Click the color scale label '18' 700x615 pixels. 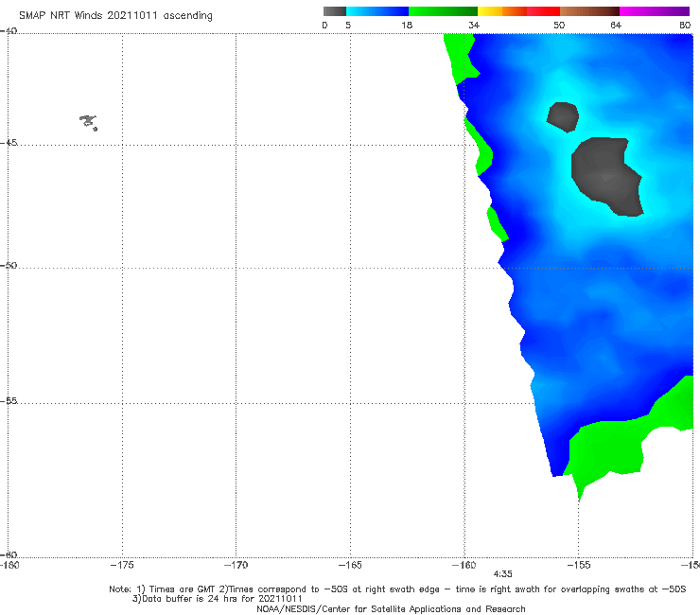(407, 26)
